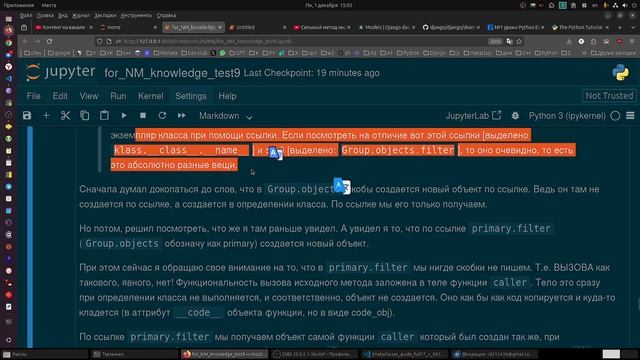Screen dimensions: 640x360
Task: Open the Jupyter Help menu
Action: click(x=227, y=96)
